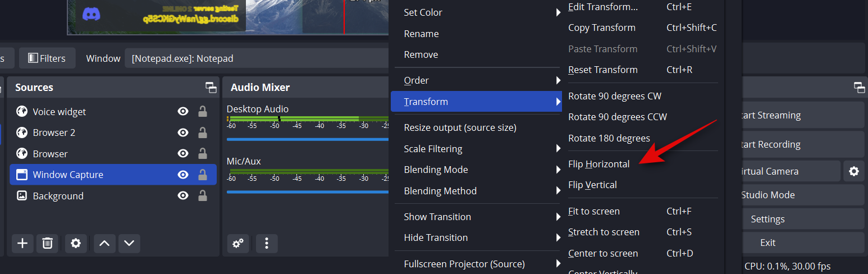
Task: Move source up with arrow icon
Action: [x=104, y=243]
